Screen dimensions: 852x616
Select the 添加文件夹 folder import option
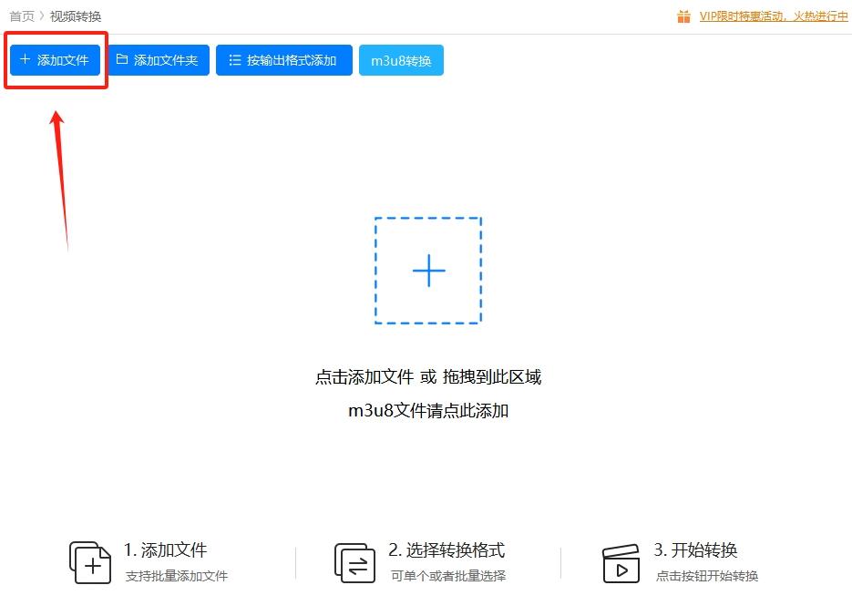coord(159,59)
